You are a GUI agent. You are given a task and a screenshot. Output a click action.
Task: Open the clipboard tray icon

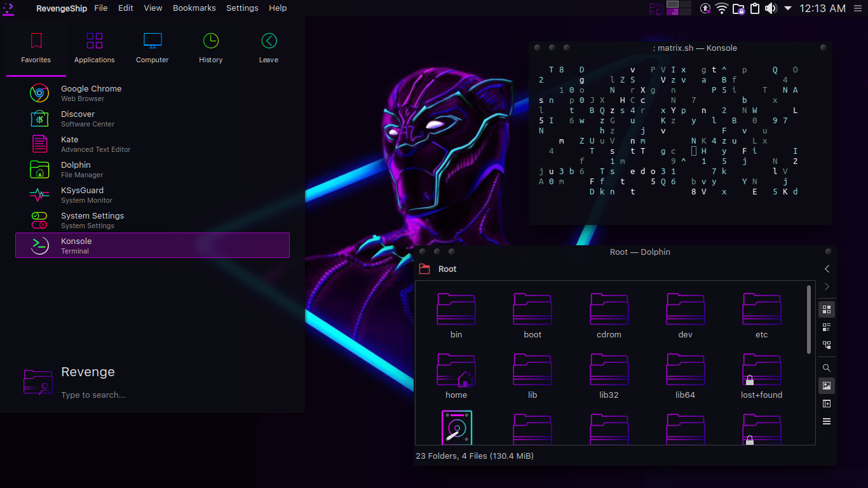tap(755, 8)
